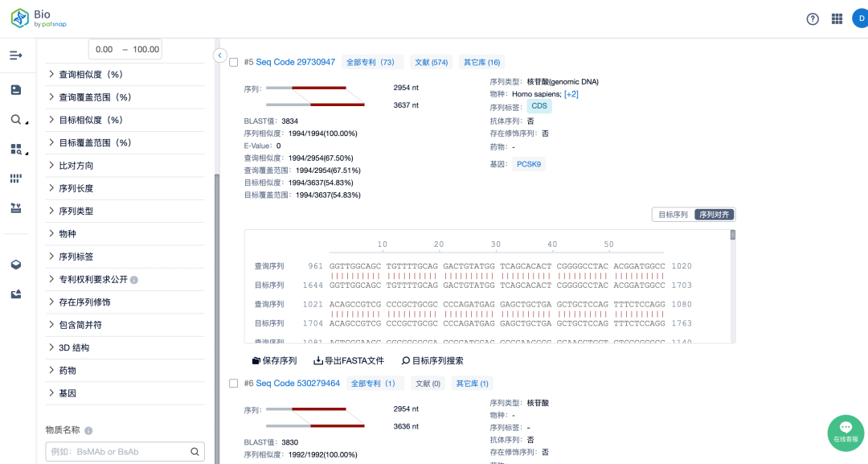Expand the 目标覆盖范围 (%) filter

pos(125,142)
